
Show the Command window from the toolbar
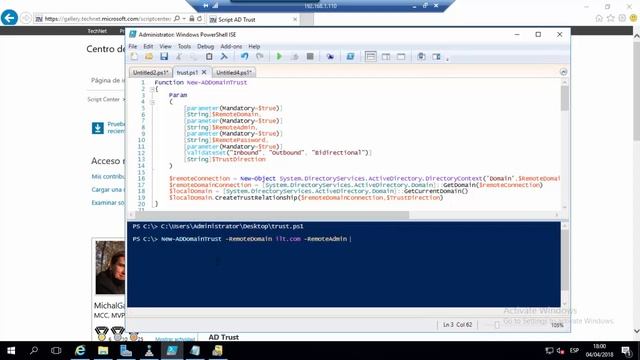click(x=421, y=57)
